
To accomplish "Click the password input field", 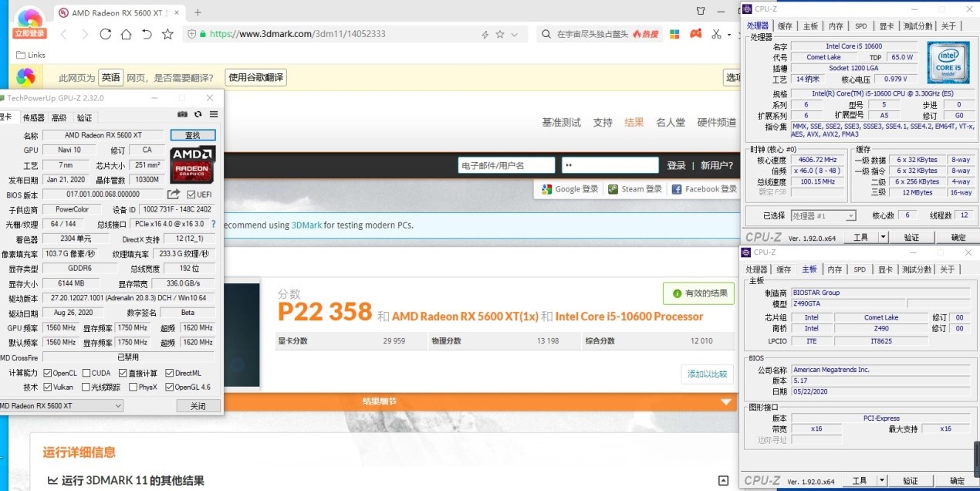I will click(x=610, y=165).
